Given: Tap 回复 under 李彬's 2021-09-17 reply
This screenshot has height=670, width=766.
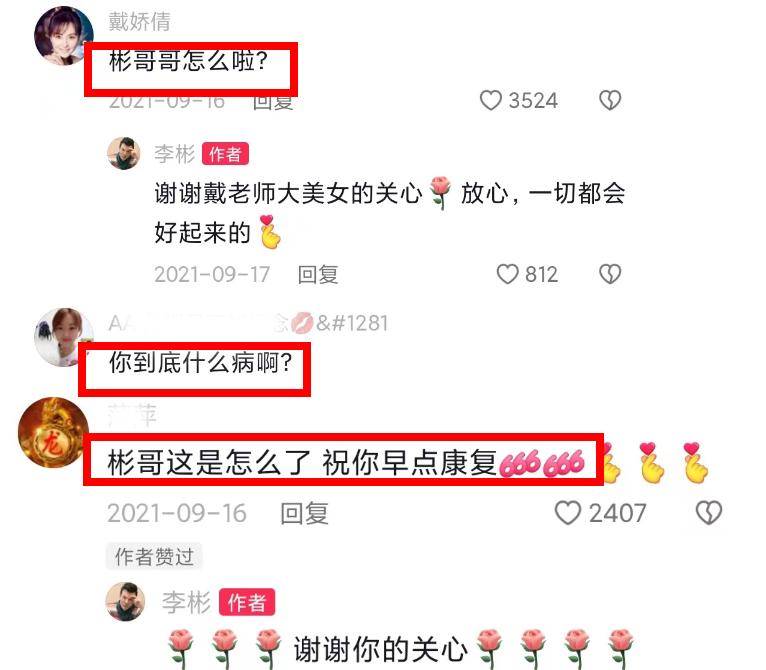Looking at the screenshot, I should [318, 274].
